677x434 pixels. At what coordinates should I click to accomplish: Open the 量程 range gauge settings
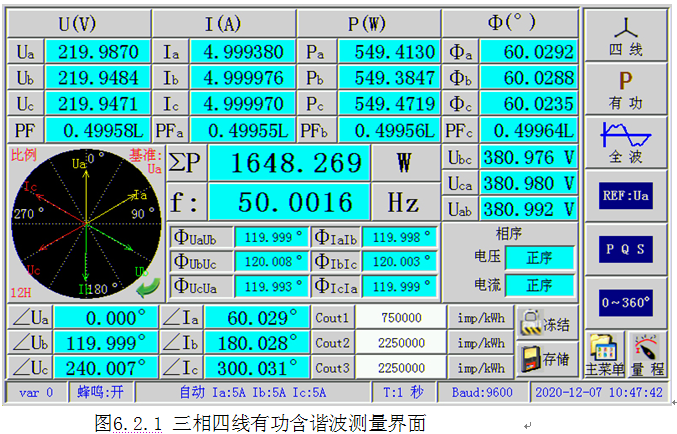coord(647,355)
